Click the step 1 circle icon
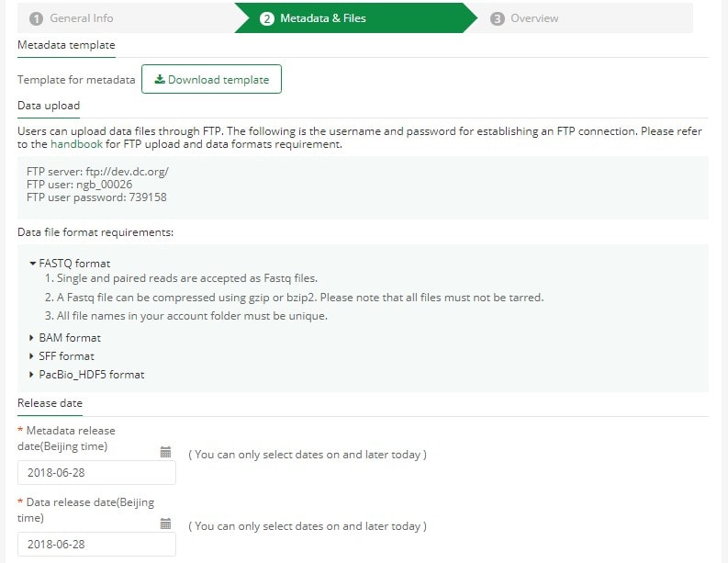The height and width of the screenshot is (563, 728). click(36, 18)
